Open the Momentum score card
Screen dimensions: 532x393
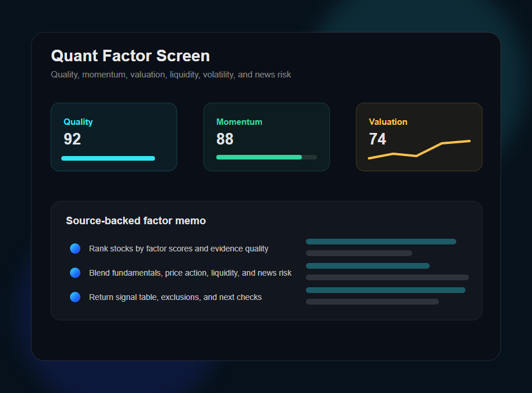[x=267, y=137]
